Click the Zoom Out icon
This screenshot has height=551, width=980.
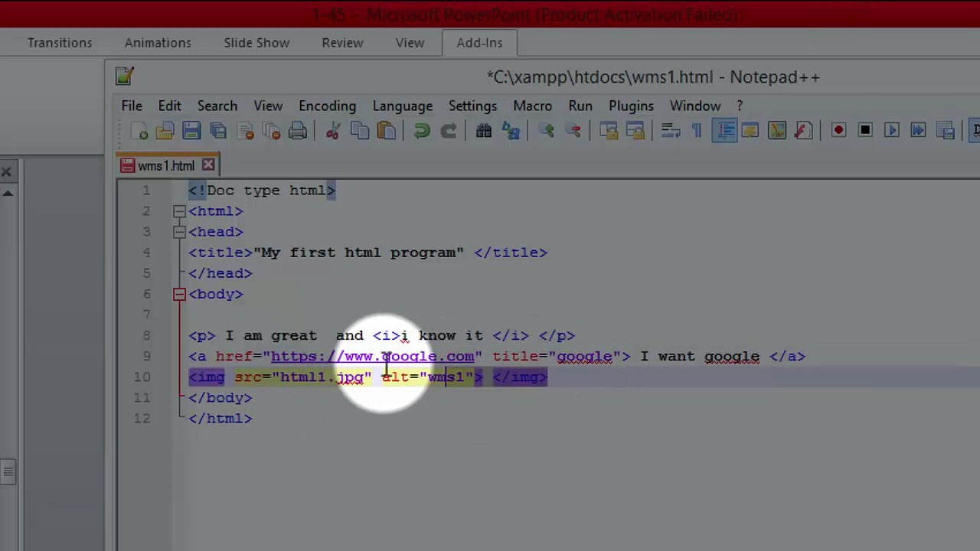point(573,131)
